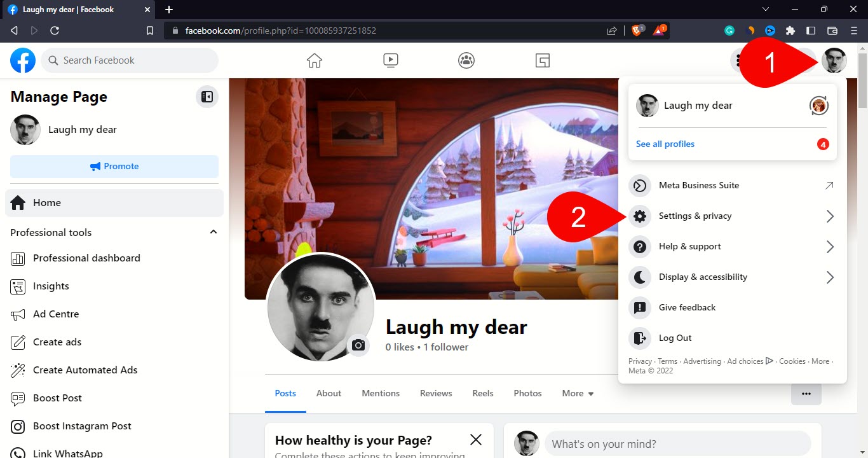This screenshot has width=868, height=458.
Task: Open the Ad Centre sidebar item
Action: point(55,314)
